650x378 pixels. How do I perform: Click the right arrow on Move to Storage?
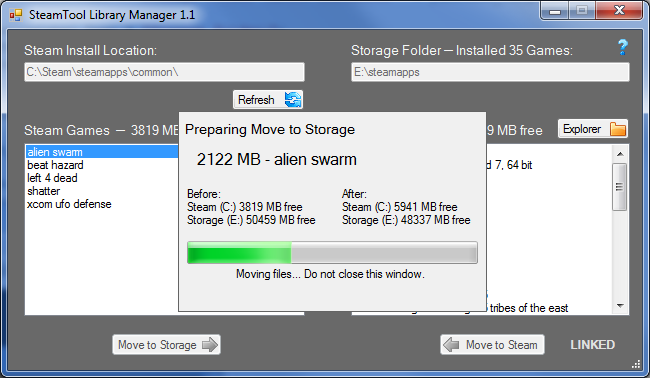pyautogui.click(x=210, y=345)
